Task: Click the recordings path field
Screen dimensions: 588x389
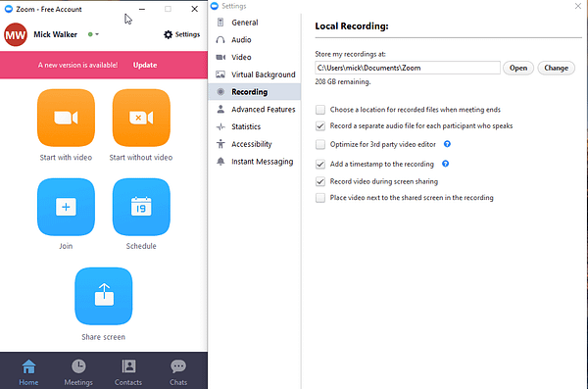Action: [x=408, y=68]
